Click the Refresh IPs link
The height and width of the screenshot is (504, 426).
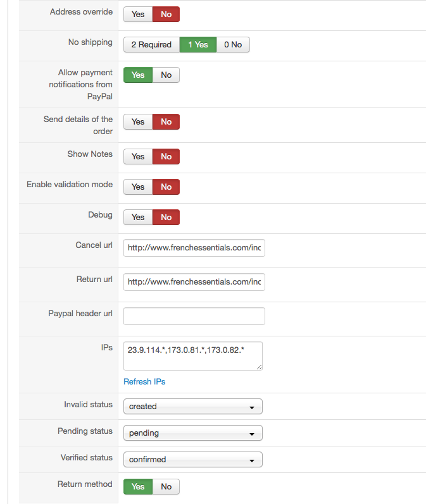(144, 382)
